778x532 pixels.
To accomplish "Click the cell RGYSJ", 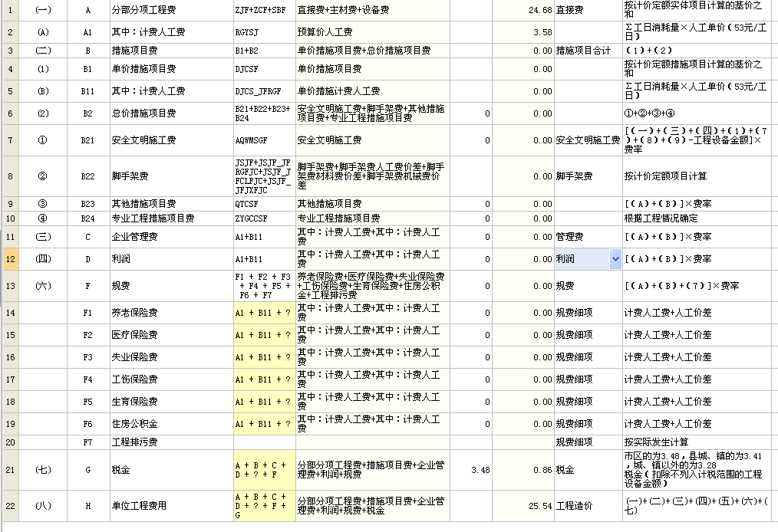I will coord(265,32).
